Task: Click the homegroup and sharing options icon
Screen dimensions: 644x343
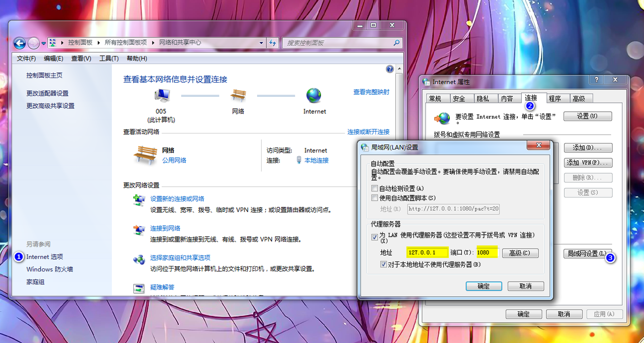Action: pos(139,259)
